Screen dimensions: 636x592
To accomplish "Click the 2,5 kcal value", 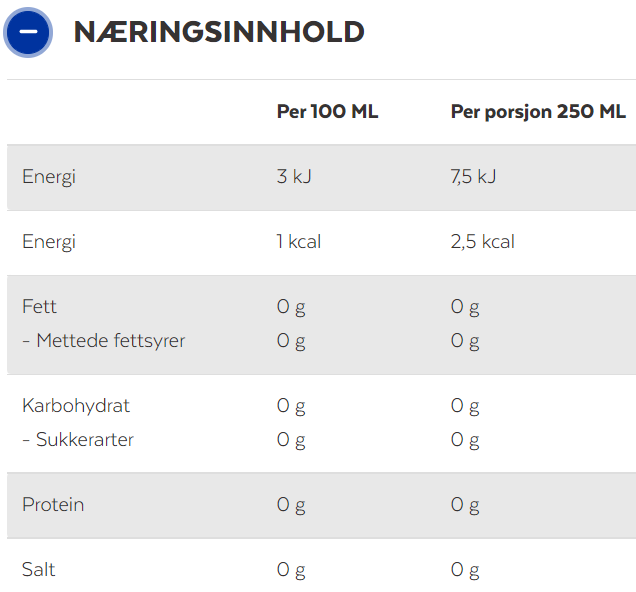I will click(x=483, y=242).
